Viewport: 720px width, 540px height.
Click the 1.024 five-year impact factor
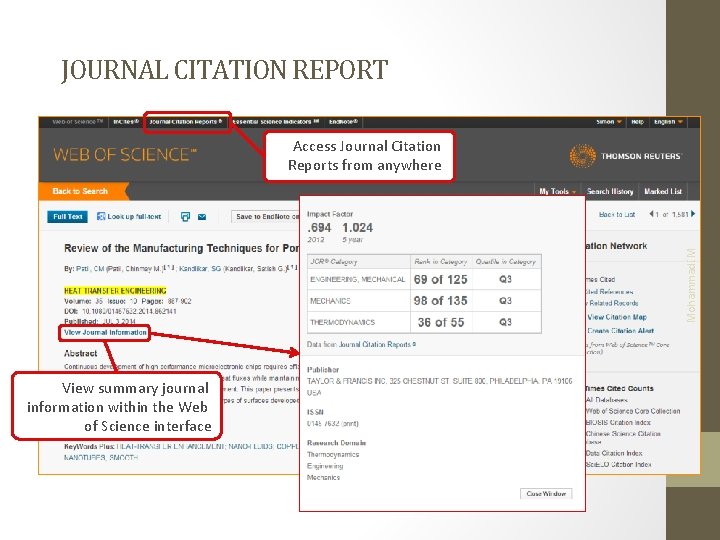pos(358,228)
